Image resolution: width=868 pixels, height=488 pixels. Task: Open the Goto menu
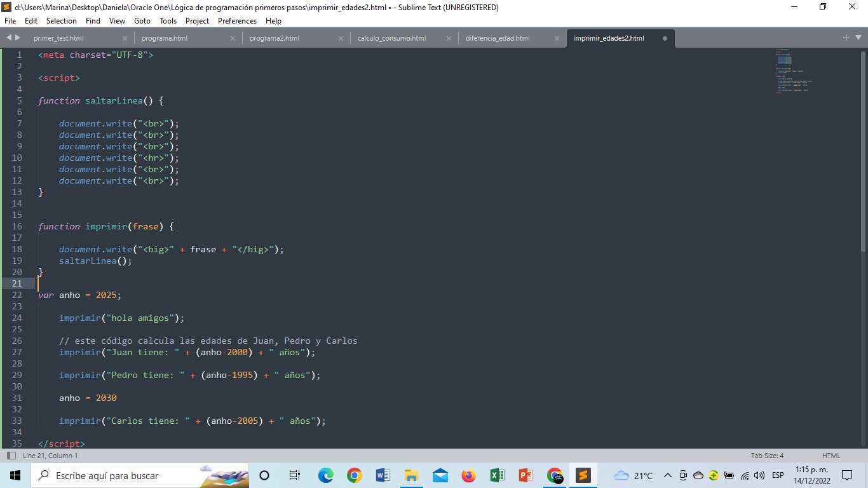142,20
